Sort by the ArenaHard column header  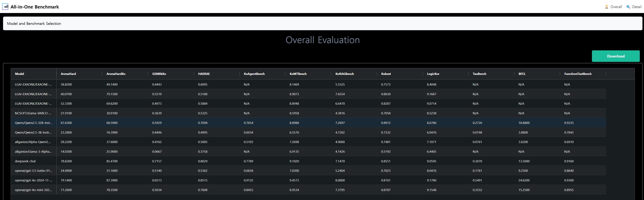pyautogui.click(x=68, y=74)
